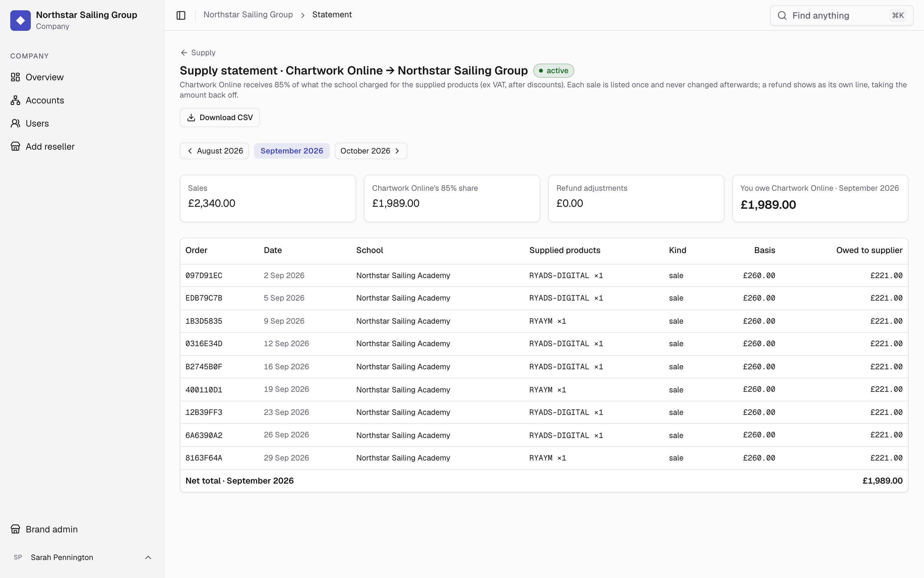924x578 pixels.
Task: Click the Supplied products column header
Action: pyautogui.click(x=565, y=250)
